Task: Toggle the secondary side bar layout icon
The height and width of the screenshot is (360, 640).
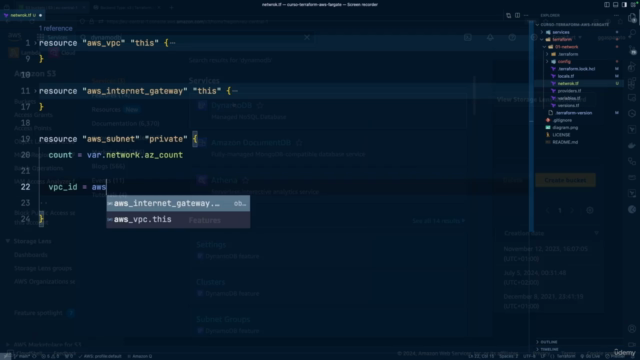Action: click(x=624, y=4)
